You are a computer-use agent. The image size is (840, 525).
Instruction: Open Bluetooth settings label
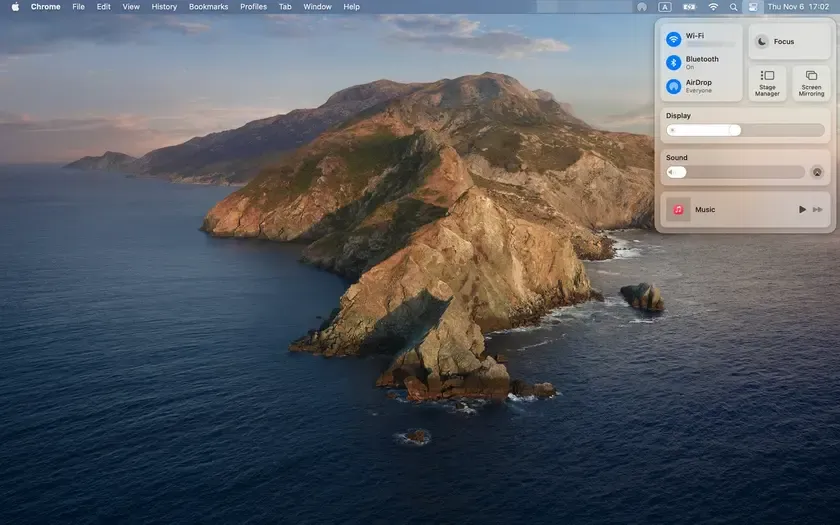click(x=702, y=59)
